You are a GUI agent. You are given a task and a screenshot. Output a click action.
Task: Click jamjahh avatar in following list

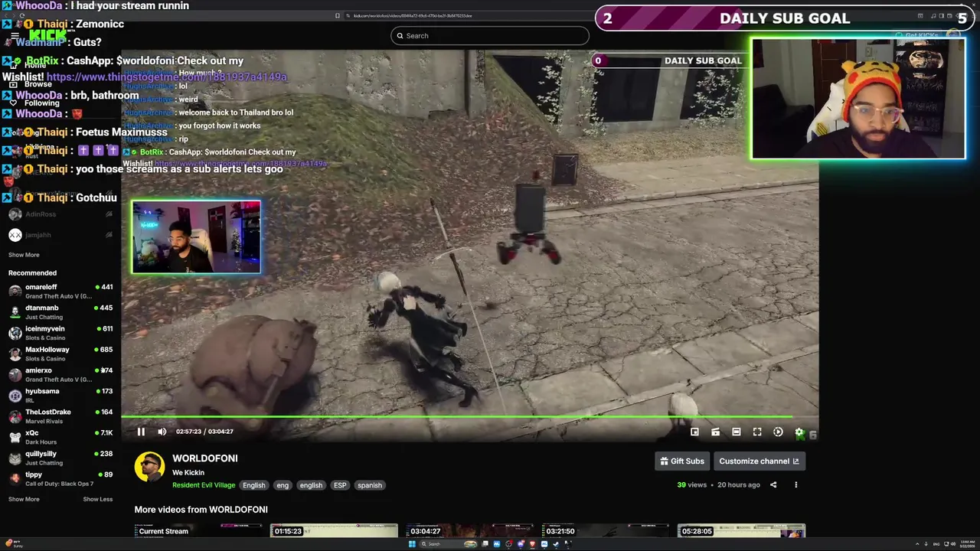(15, 235)
